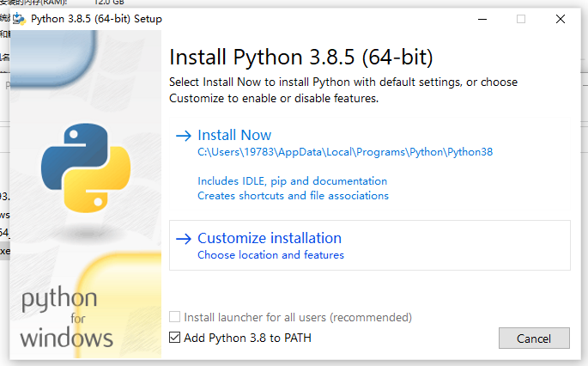Uncheck the Add Python 3.8 to PATH checkbox
Screen dimensions: 588x366
176,338
